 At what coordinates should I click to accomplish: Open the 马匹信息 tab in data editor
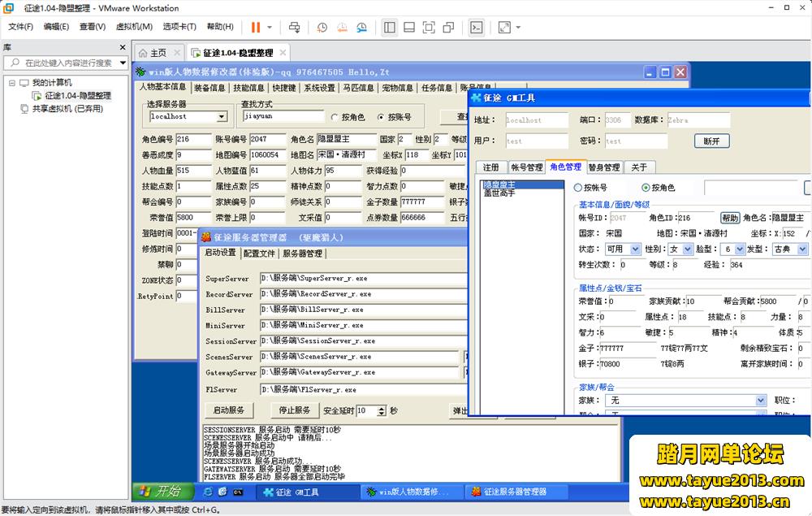(358, 88)
